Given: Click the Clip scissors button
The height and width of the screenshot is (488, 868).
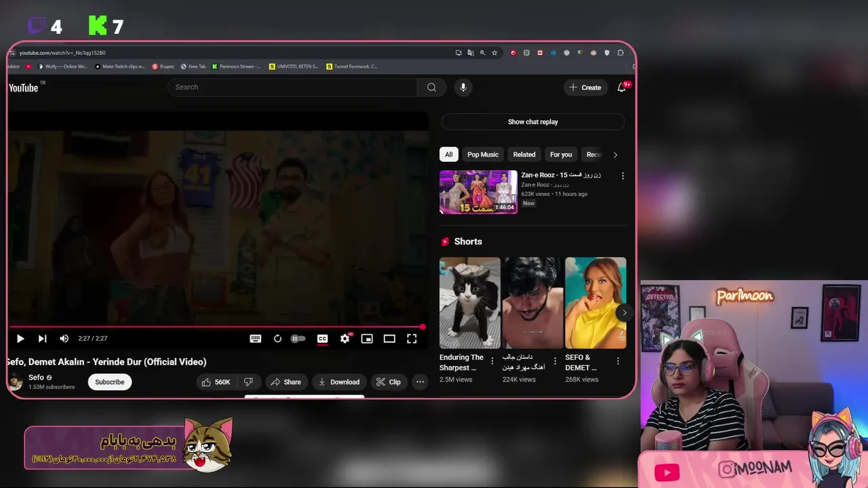Looking at the screenshot, I should [389, 382].
